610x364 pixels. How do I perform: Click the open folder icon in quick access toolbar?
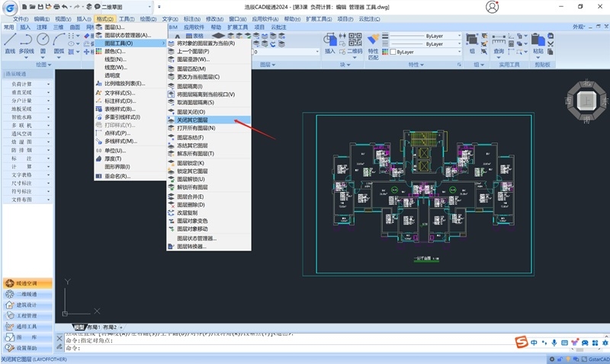(x=33, y=7)
